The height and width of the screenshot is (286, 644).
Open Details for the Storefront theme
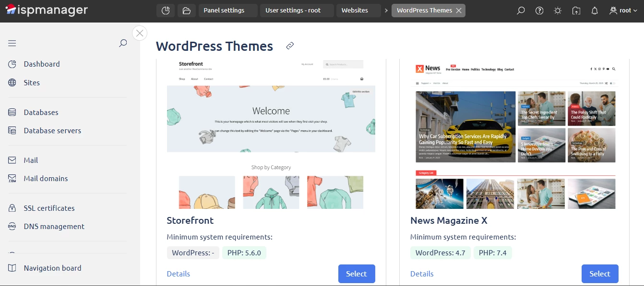179,274
